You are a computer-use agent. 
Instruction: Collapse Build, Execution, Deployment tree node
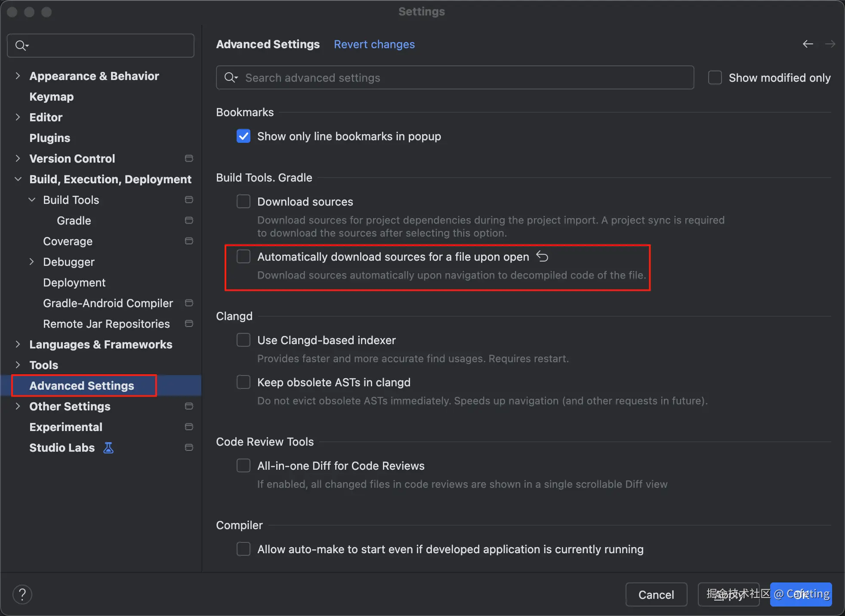tap(18, 179)
